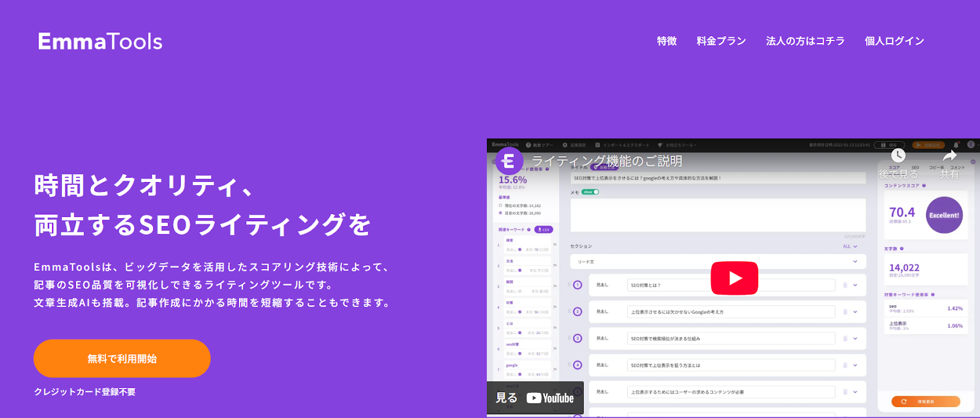The height and width of the screenshot is (418, 980).
Task: Open the 料金プラン menu item
Action: pyautogui.click(x=722, y=41)
